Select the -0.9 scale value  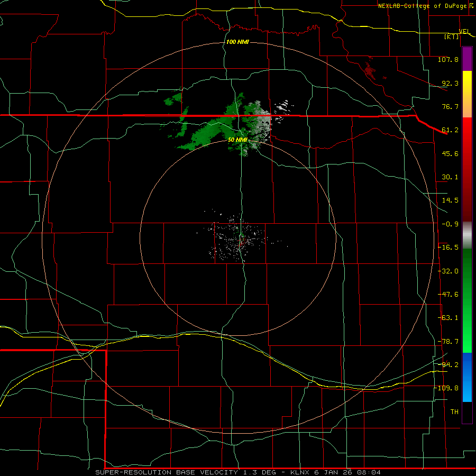pyautogui.click(x=450, y=224)
